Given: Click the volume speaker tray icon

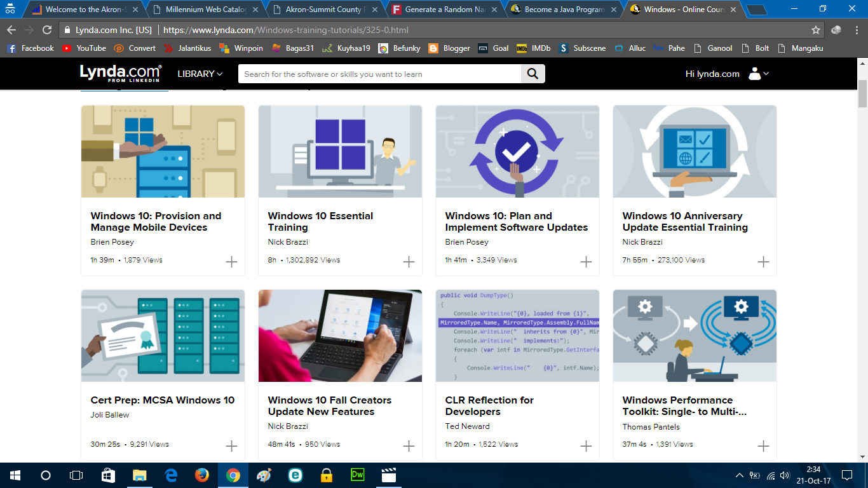Looking at the screenshot, I should tap(785, 475).
